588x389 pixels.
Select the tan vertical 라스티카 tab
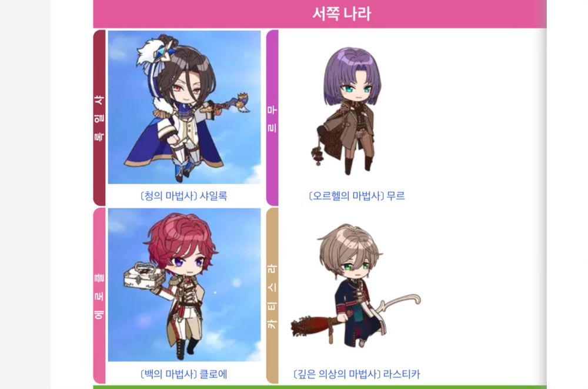272,295
